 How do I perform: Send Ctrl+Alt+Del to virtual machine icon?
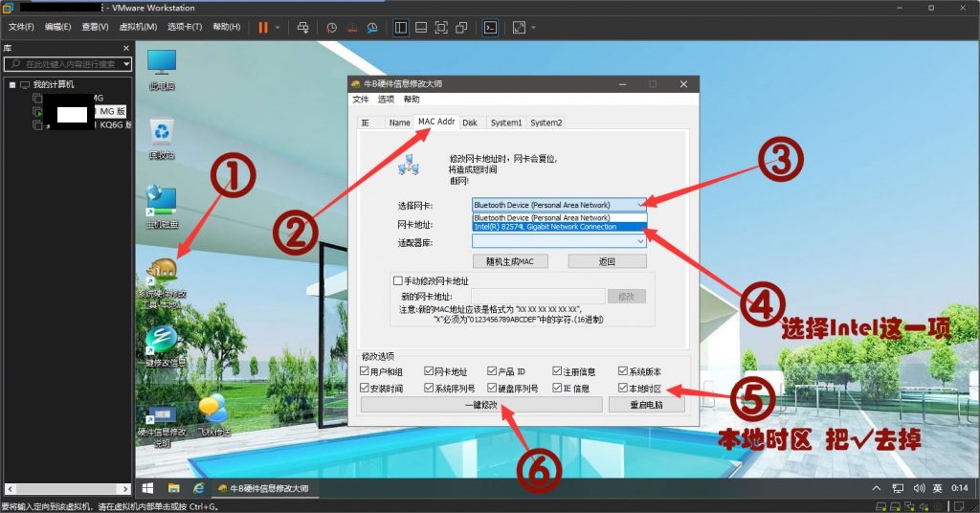[x=302, y=28]
